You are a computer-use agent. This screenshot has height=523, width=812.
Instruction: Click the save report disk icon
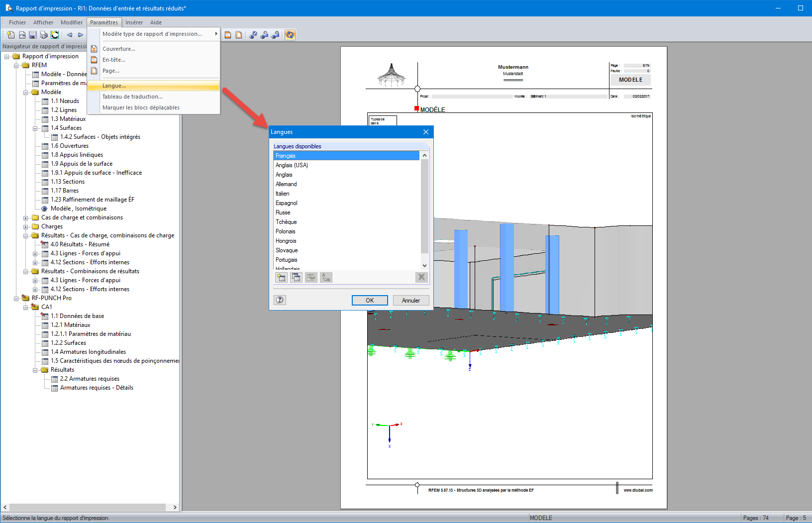tap(33, 35)
